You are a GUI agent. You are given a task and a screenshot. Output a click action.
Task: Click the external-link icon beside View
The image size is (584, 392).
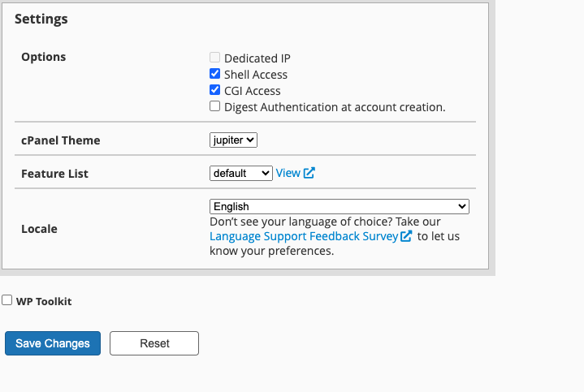[309, 173]
